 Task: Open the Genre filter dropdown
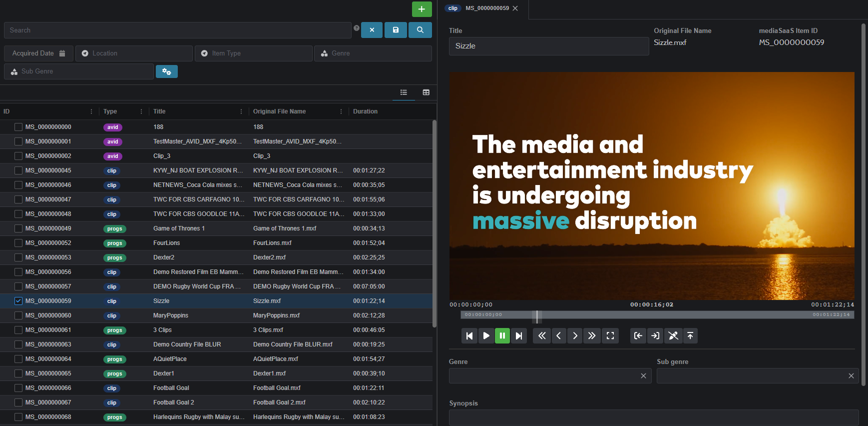[x=373, y=53]
